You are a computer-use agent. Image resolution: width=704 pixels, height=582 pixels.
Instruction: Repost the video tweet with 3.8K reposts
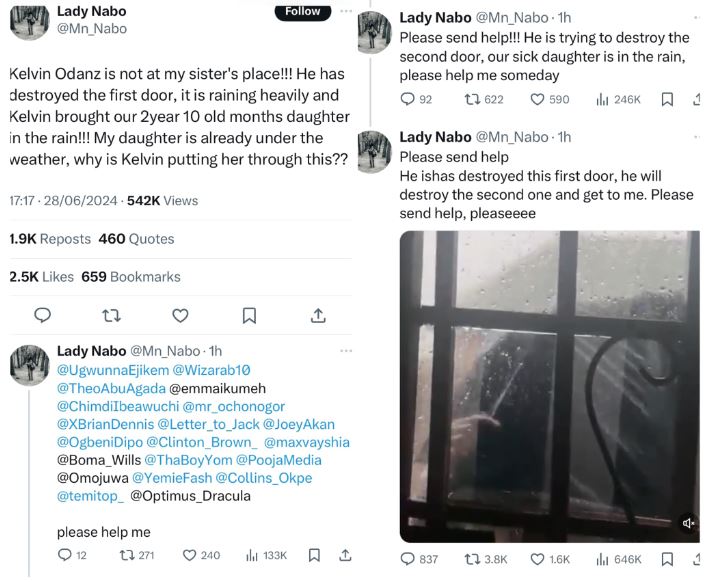point(485,559)
